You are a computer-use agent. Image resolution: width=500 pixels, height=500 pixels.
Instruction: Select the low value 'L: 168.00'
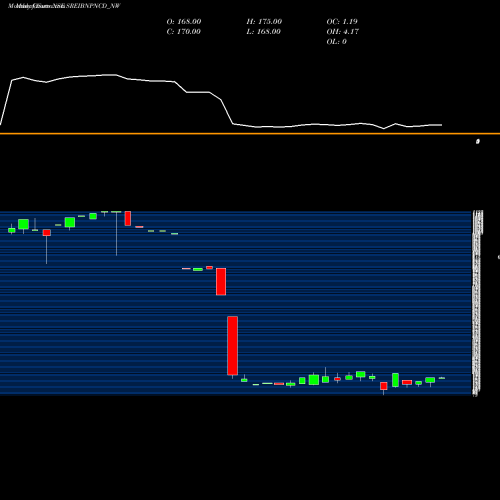[x=263, y=31]
